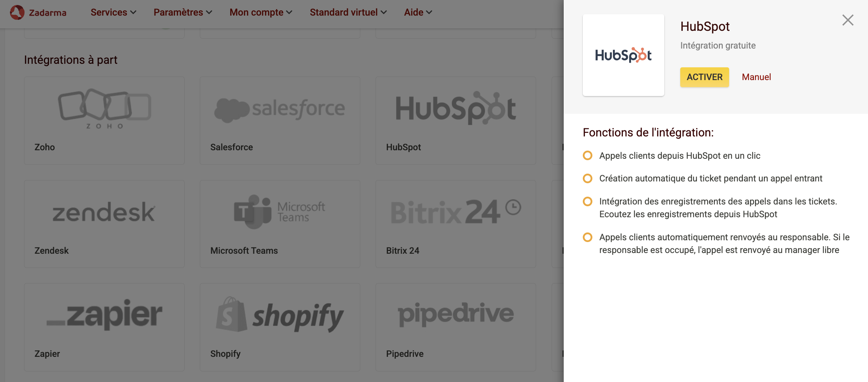Open the Mon compte dropdown

261,12
